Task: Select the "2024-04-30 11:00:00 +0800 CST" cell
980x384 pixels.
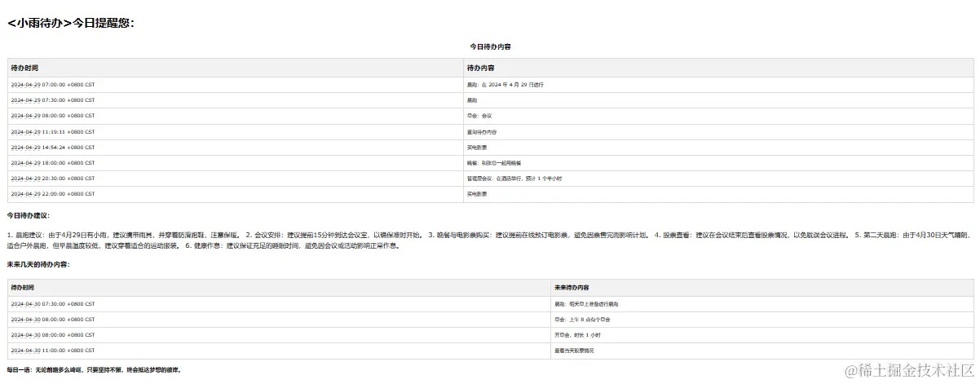Action: [x=279, y=351]
